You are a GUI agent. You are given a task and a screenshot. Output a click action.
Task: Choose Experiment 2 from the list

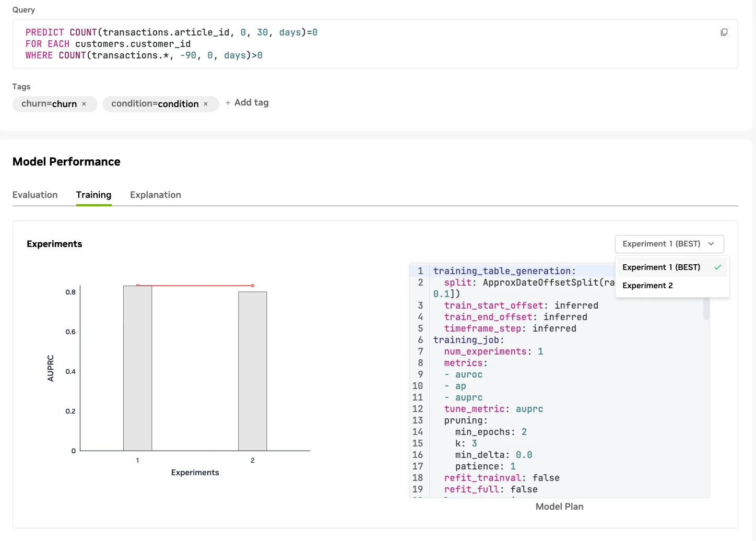(672, 286)
